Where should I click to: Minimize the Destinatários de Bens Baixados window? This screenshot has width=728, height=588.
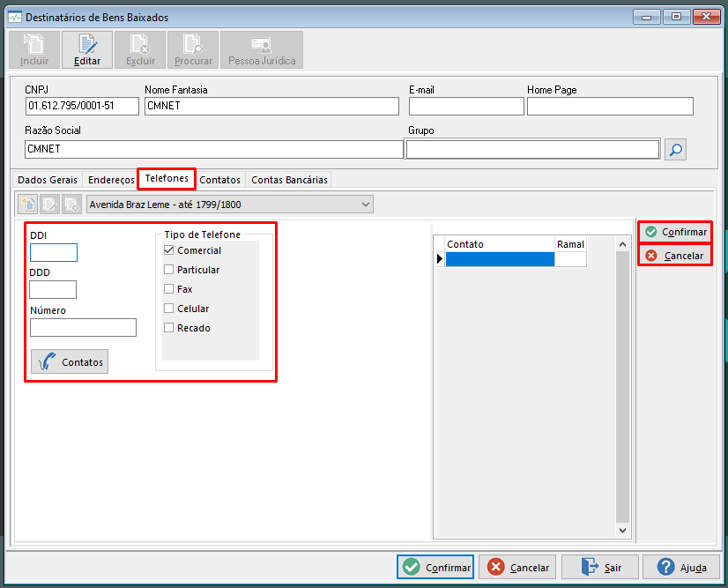646,17
